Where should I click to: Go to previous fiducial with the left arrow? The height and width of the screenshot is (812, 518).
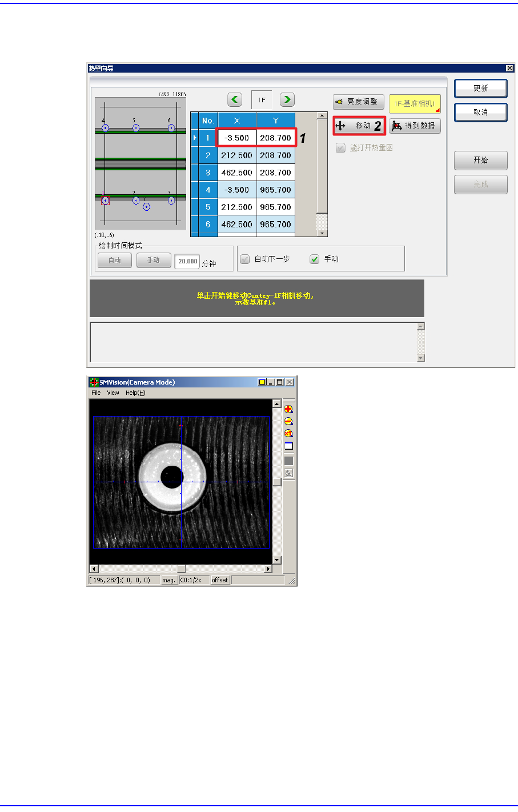coord(235,99)
